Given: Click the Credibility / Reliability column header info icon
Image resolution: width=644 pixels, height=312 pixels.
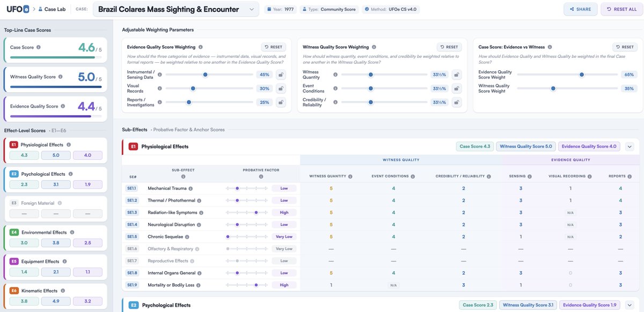Looking at the screenshot, I should (x=488, y=176).
